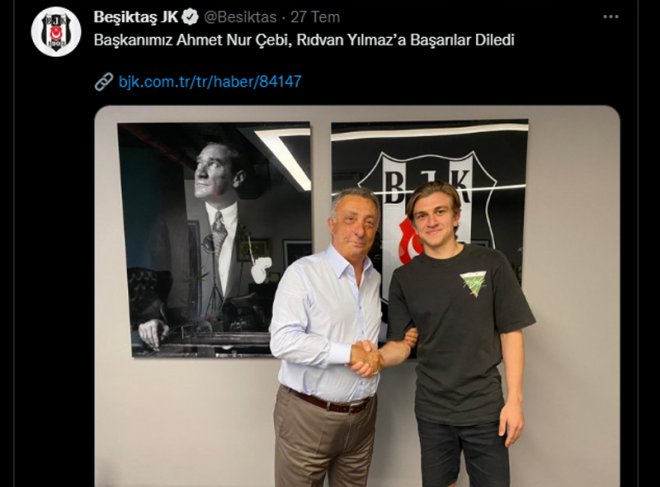Click the man in the white shirt
Image resolution: width=660 pixels, height=487 pixels.
pyautogui.click(x=326, y=337)
